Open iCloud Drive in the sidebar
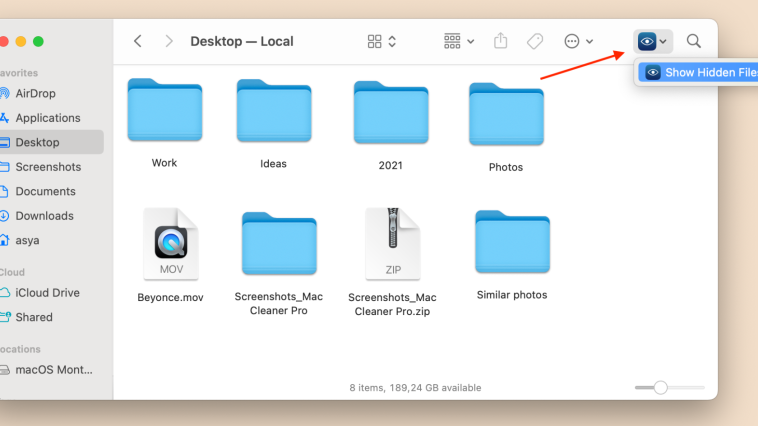Screen dimensions: 758x426 click(x=47, y=293)
